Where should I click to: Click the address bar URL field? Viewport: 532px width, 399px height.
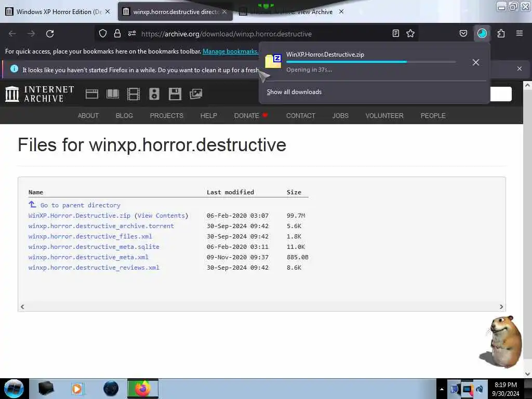[258, 34]
